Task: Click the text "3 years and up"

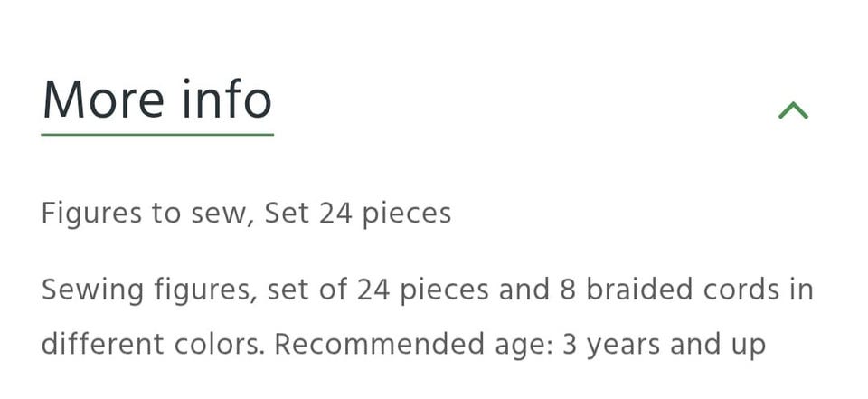Action: (x=664, y=345)
